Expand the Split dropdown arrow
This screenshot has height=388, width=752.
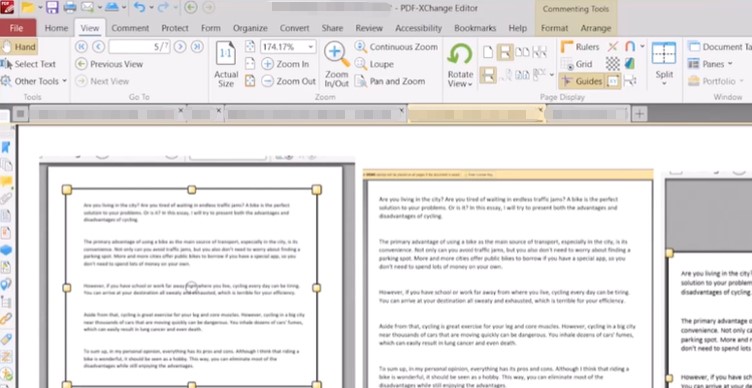click(664, 84)
